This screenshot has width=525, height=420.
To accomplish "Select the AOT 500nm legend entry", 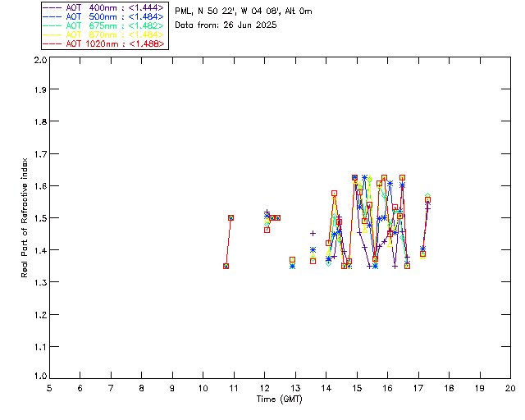I will coord(114,16).
